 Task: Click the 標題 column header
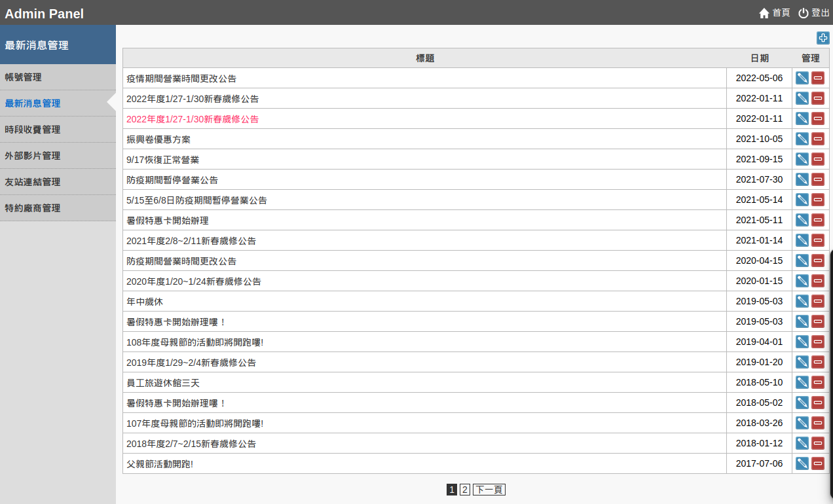[x=425, y=58]
